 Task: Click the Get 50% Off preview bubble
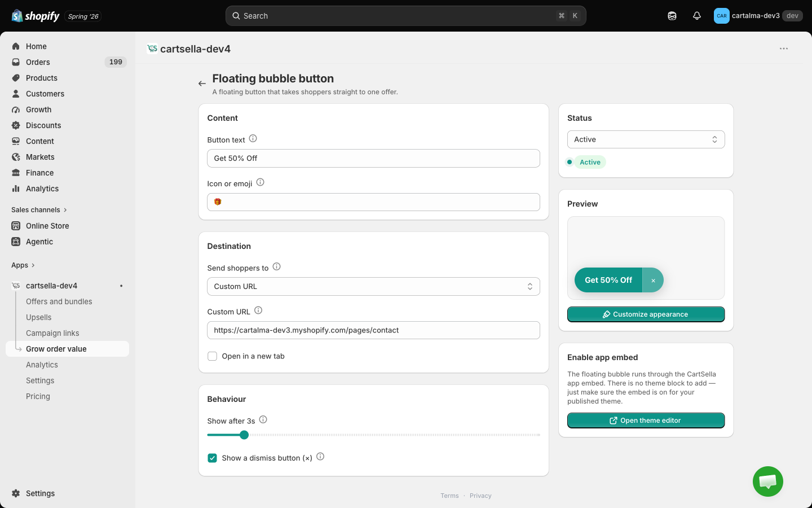[608, 280]
